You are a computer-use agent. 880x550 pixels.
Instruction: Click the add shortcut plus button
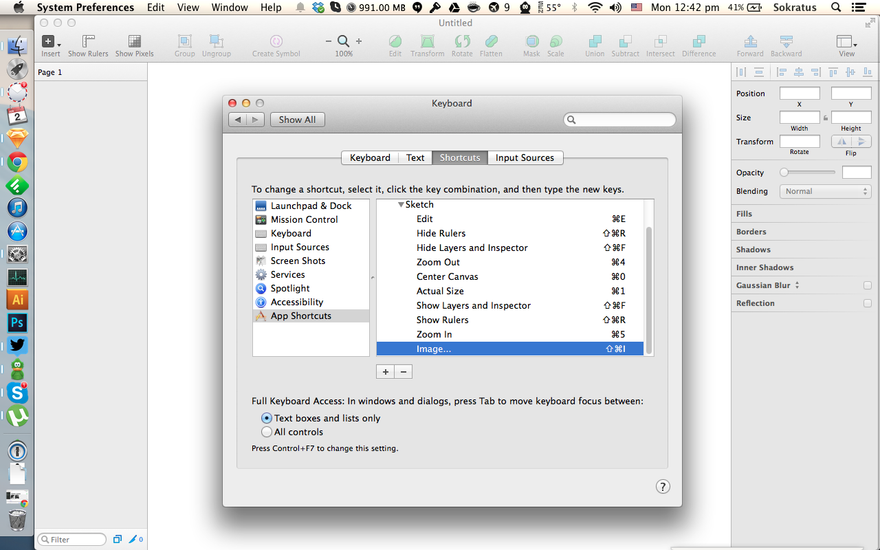tap(386, 372)
